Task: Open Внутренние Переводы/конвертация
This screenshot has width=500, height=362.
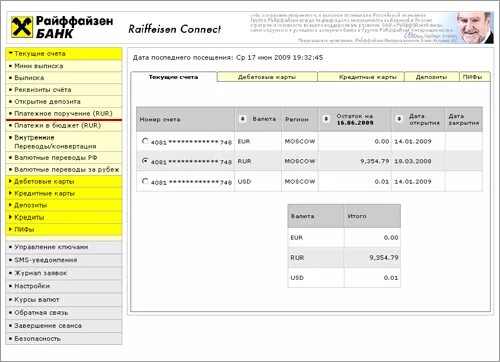Action: click(64, 142)
